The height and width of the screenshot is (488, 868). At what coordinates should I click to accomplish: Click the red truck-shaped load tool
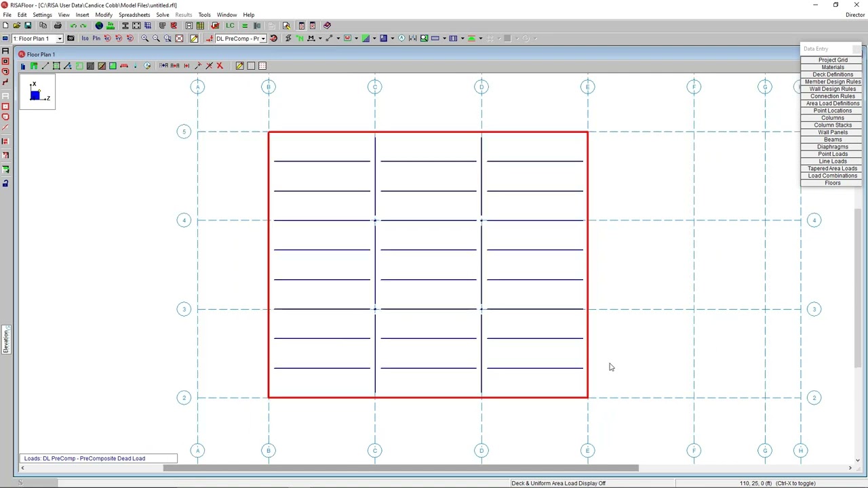[x=124, y=66]
